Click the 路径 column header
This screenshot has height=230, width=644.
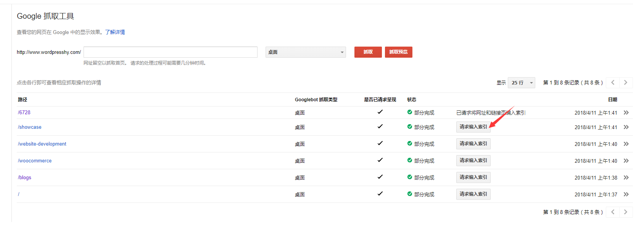tap(23, 100)
